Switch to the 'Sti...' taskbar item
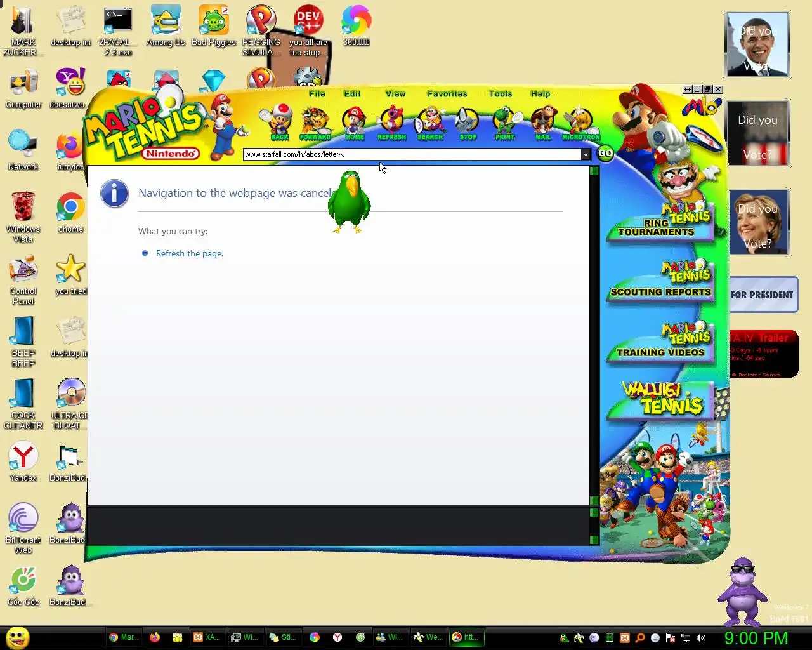The height and width of the screenshot is (650, 812). (x=283, y=637)
